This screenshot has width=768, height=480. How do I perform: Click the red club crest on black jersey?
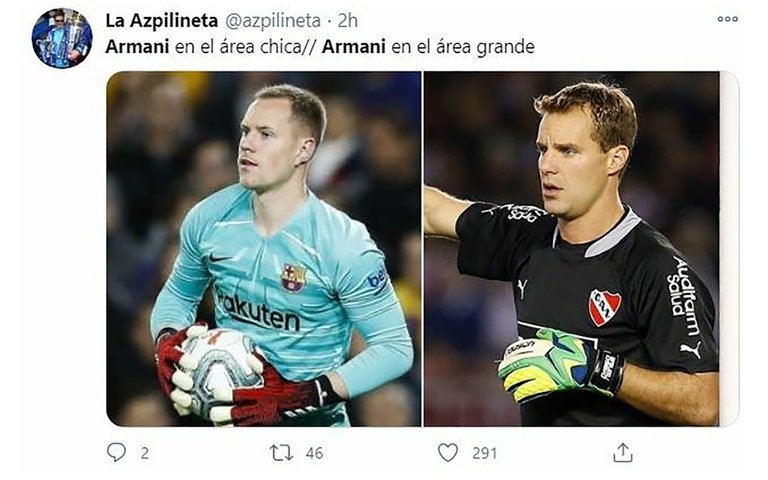pyautogui.click(x=604, y=307)
